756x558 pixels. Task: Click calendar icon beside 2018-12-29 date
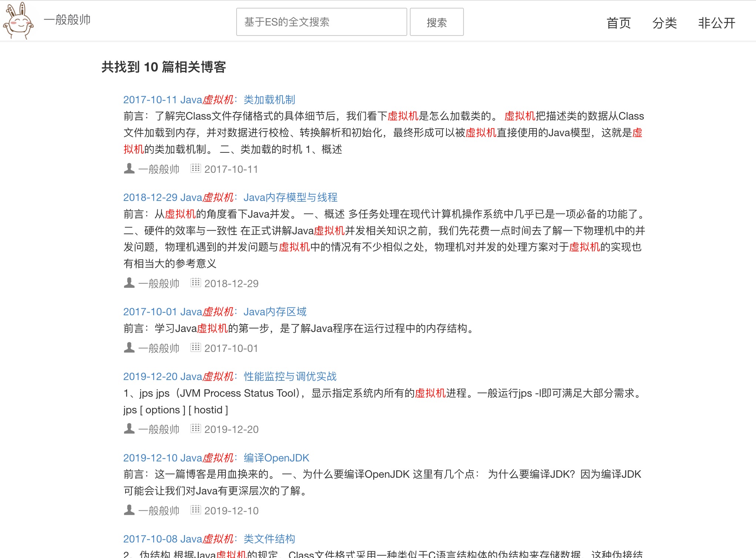coord(195,283)
